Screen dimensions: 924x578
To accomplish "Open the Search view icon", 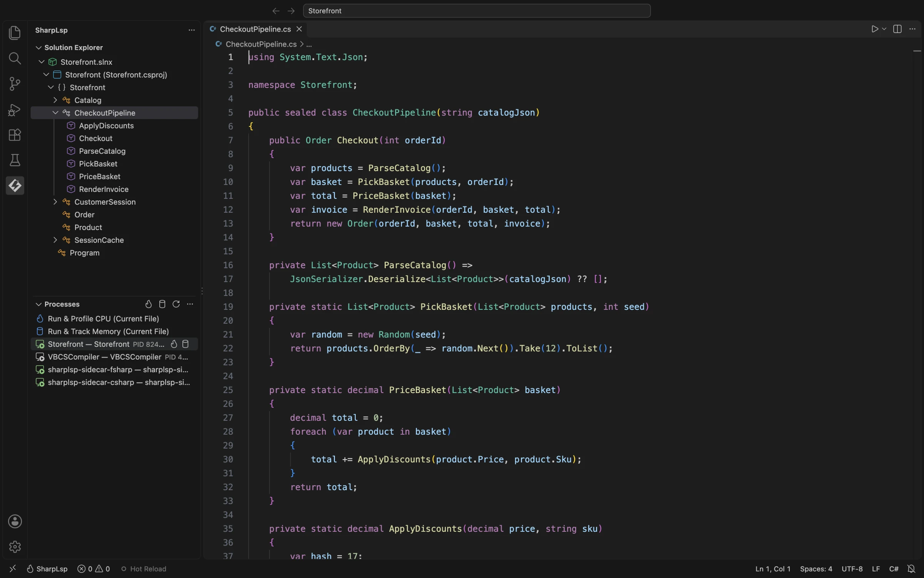I will pos(15,58).
